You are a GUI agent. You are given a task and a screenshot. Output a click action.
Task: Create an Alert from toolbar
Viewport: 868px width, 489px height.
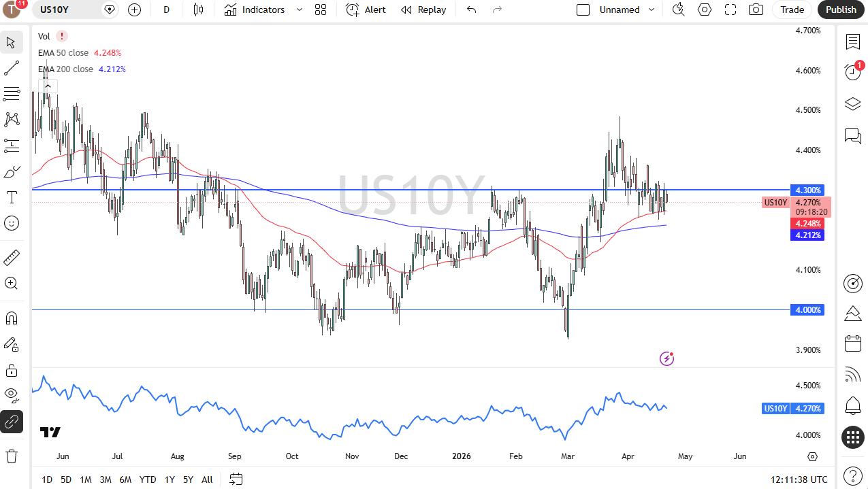pos(366,10)
